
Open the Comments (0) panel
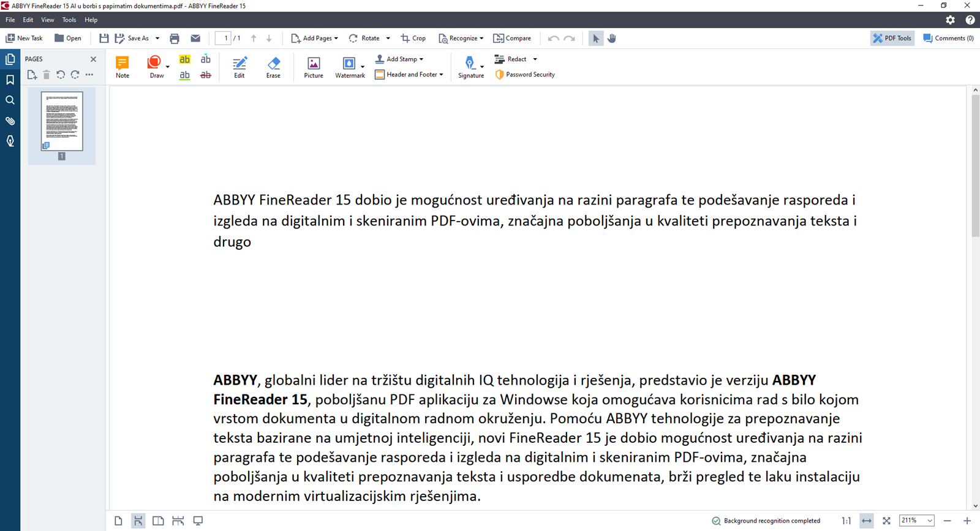click(x=948, y=38)
